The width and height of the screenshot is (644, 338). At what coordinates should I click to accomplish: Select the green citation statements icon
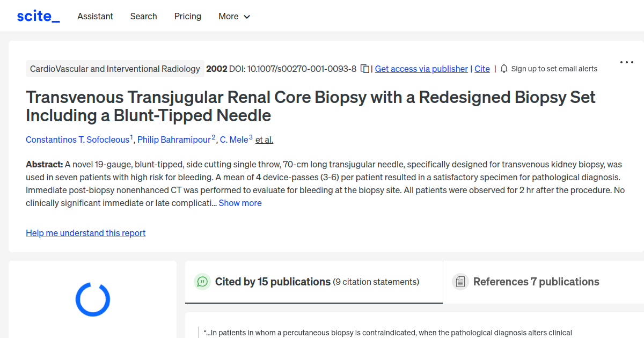click(x=202, y=281)
